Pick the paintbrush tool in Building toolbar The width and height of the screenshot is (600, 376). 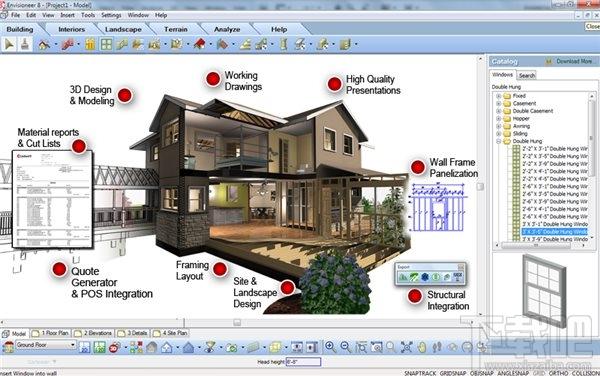[x=25, y=44]
